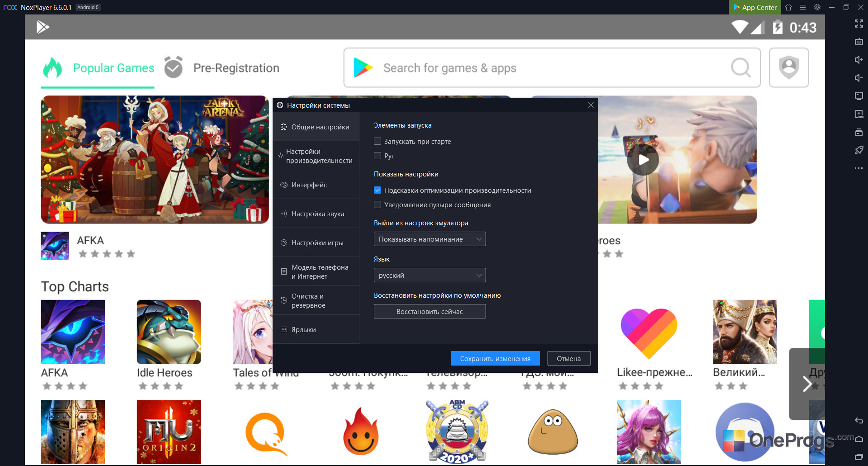
Task: Play the video in the right banner
Action: (643, 159)
